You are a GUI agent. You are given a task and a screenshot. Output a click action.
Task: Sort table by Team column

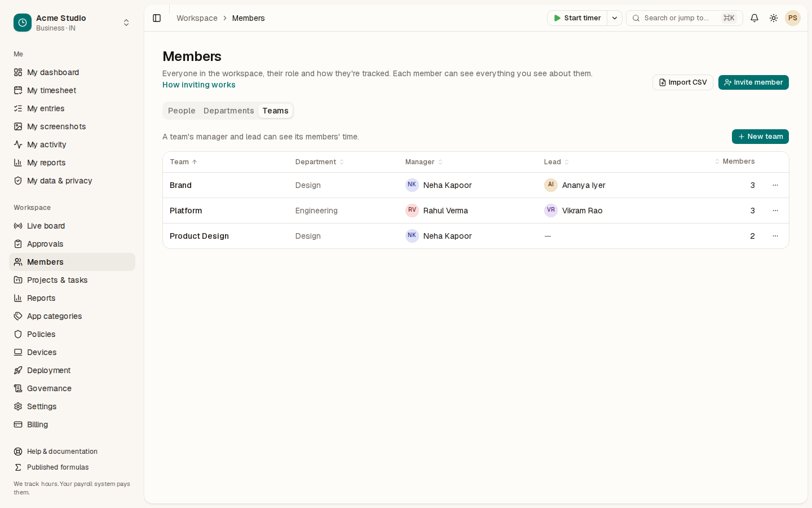tap(184, 162)
